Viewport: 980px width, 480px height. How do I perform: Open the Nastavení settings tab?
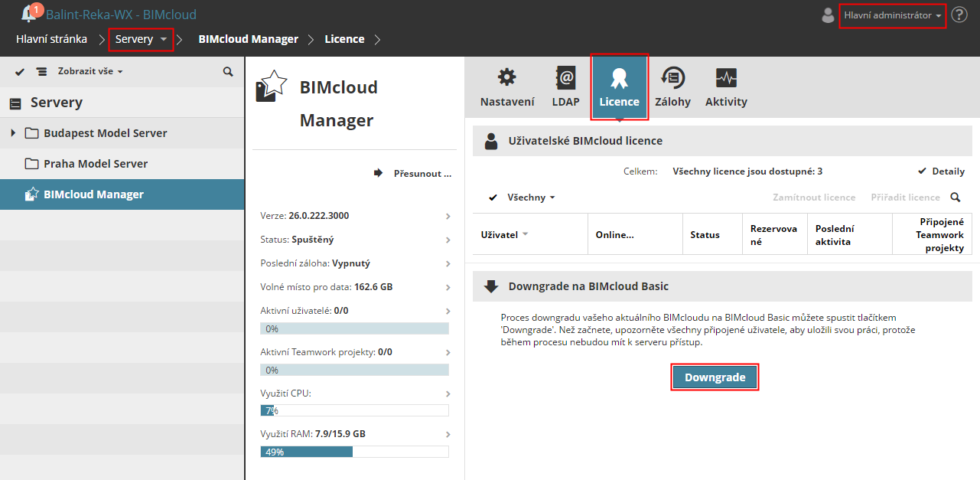507,87
